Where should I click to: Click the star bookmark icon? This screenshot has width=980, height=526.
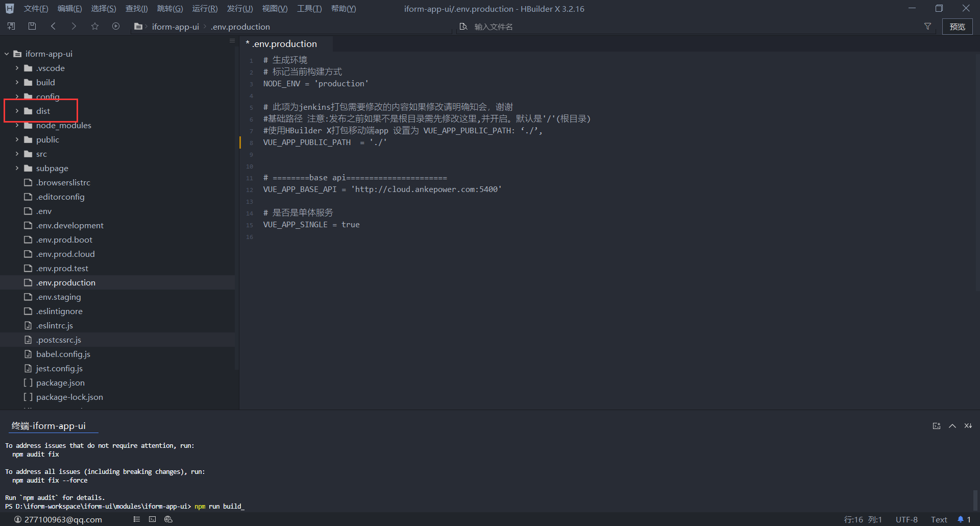(x=95, y=26)
